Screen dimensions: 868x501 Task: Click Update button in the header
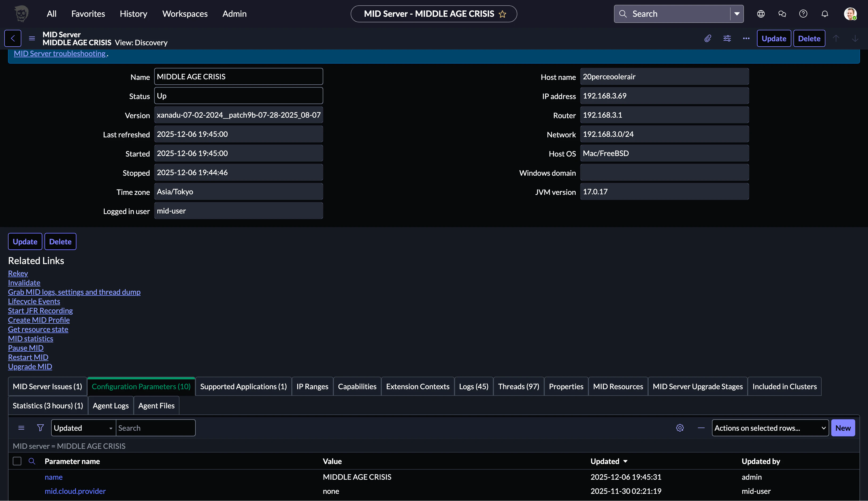pos(774,38)
